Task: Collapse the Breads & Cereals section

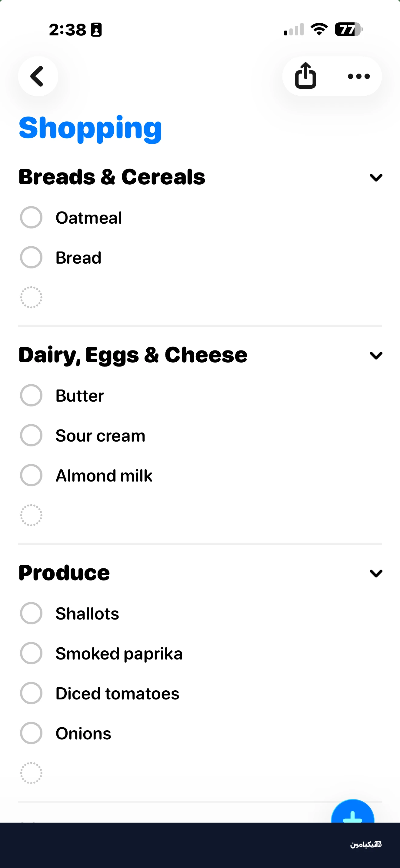Action: [x=376, y=177]
